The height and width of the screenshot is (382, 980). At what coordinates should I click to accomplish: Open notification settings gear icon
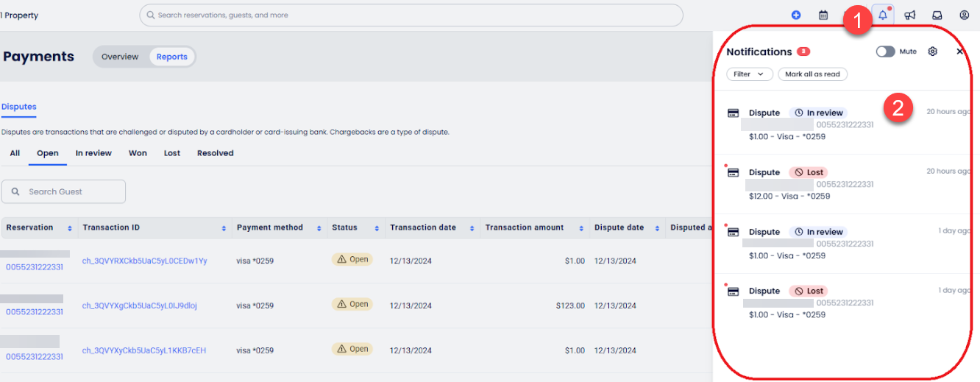point(933,52)
